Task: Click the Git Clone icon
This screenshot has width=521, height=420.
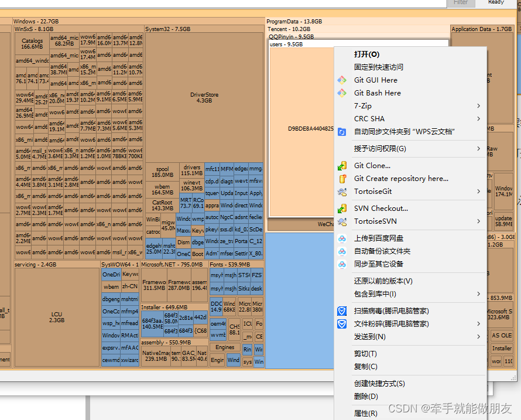Action: click(x=342, y=166)
